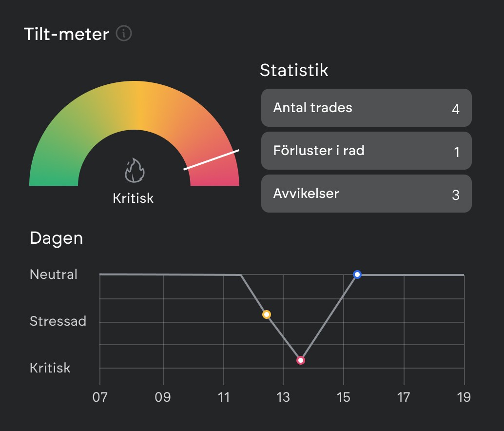Click the info icon next to Tilt-meter
Viewport: 504px width, 431px height.
pos(124,34)
